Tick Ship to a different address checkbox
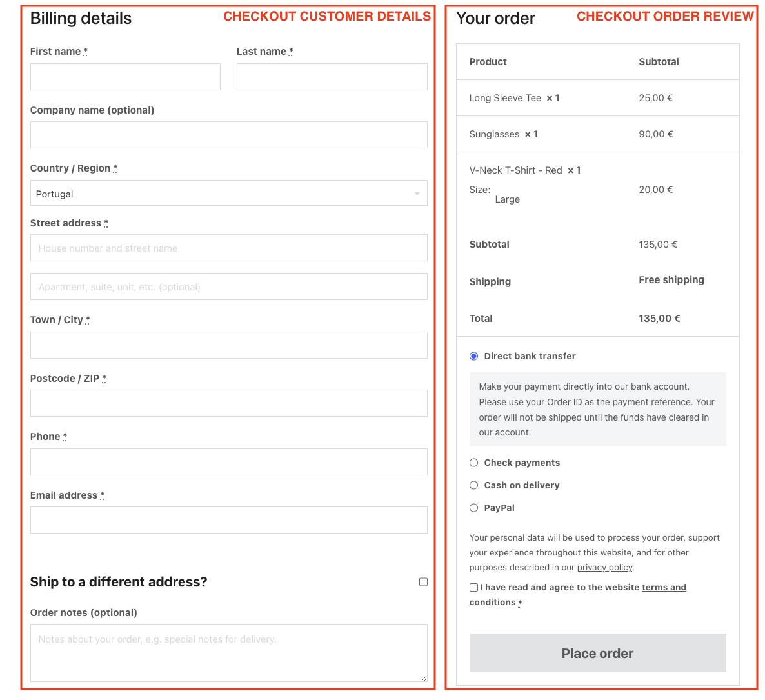The width and height of the screenshot is (765, 700). 423,582
